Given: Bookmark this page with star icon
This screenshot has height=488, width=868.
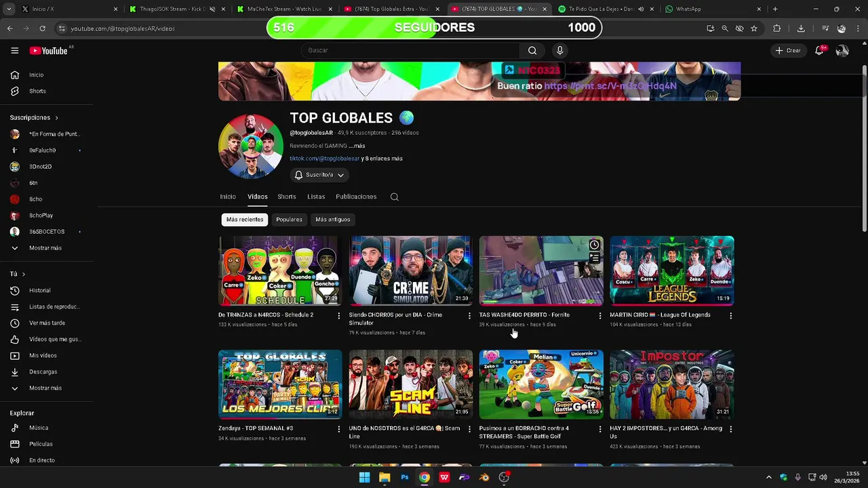Looking at the screenshot, I should click(754, 28).
